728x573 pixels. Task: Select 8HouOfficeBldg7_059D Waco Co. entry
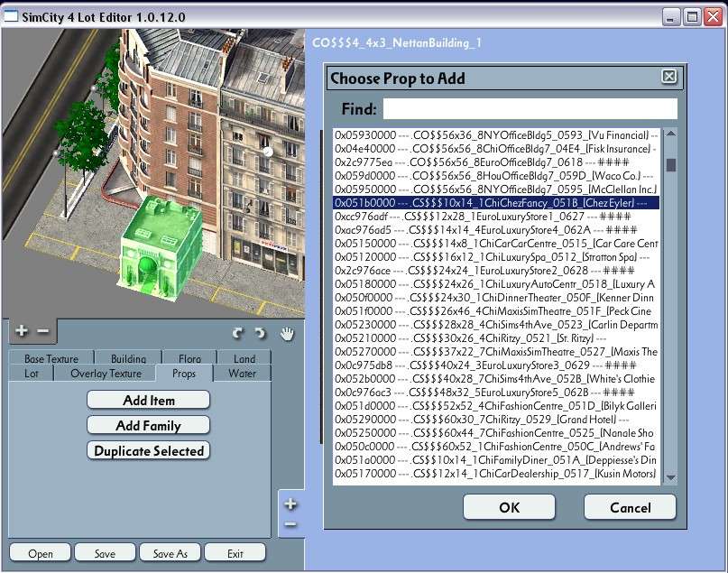496,176
